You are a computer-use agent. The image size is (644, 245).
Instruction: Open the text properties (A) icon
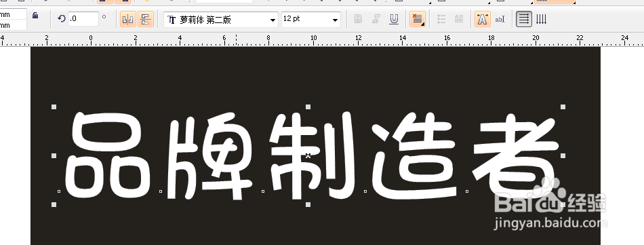click(x=482, y=19)
